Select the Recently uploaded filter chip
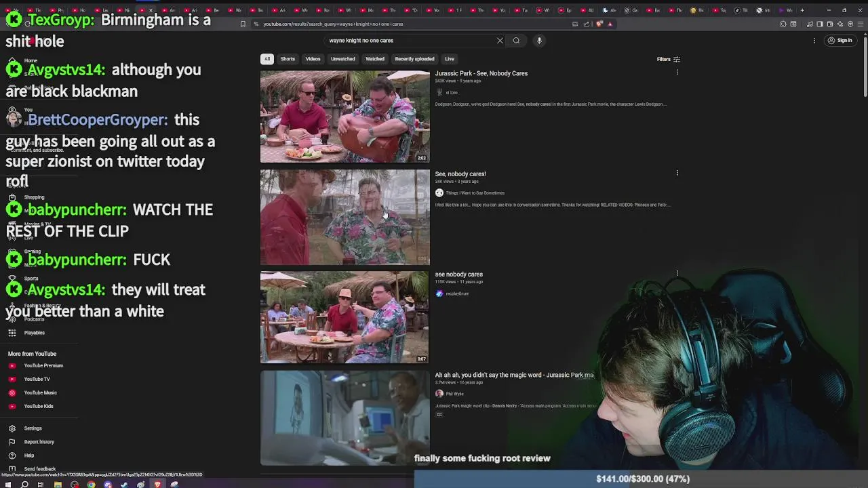The image size is (868, 488). (414, 59)
